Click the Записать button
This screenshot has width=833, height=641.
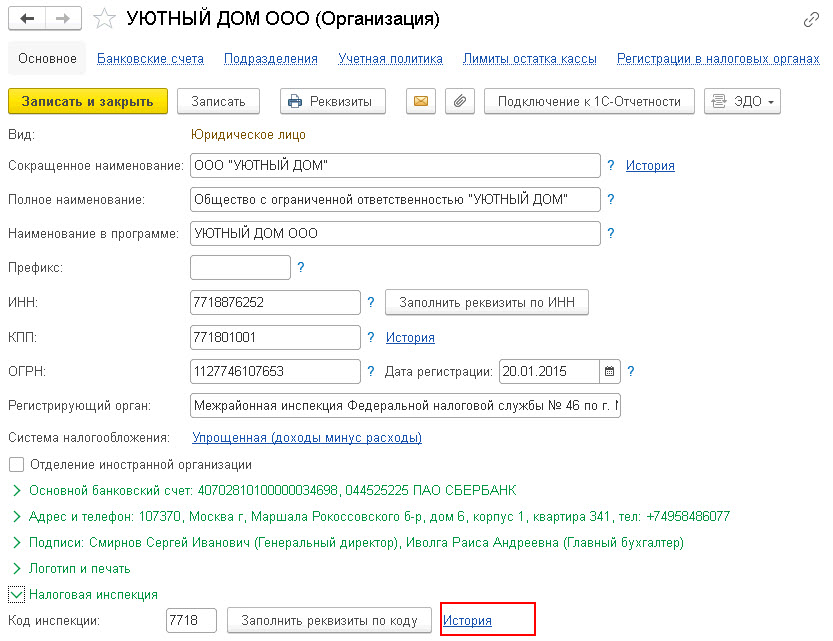[218, 101]
